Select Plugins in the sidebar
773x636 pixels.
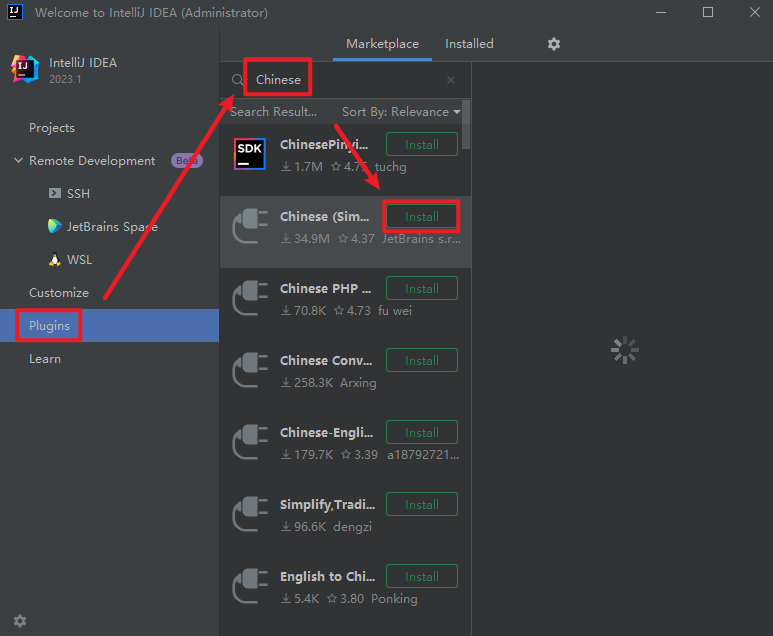(109, 325)
